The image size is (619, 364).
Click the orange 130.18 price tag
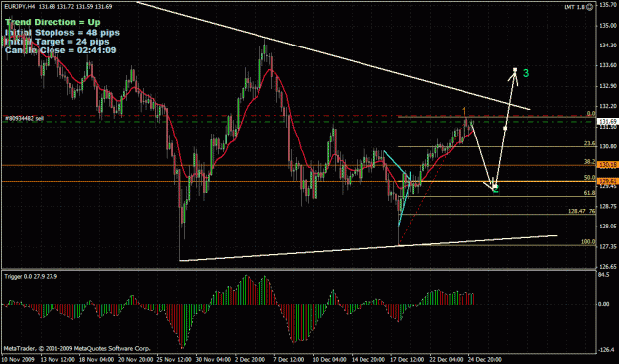pyautogui.click(x=608, y=165)
